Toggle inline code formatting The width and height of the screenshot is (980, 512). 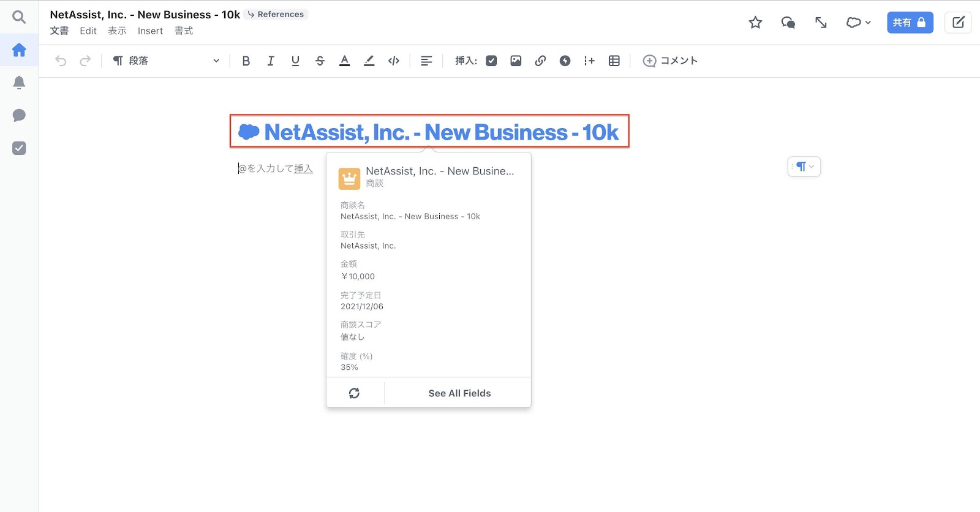(x=394, y=61)
